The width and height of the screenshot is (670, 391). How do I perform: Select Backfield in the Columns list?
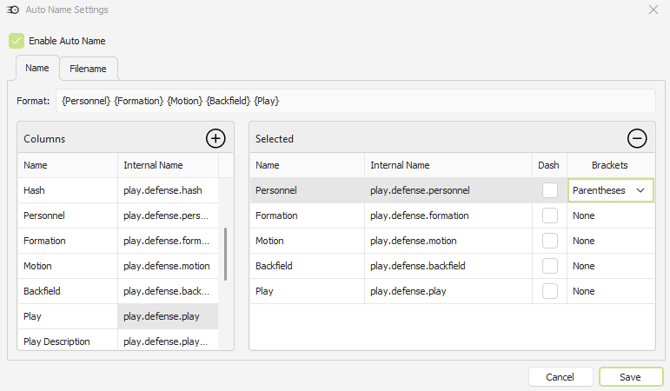pos(68,291)
